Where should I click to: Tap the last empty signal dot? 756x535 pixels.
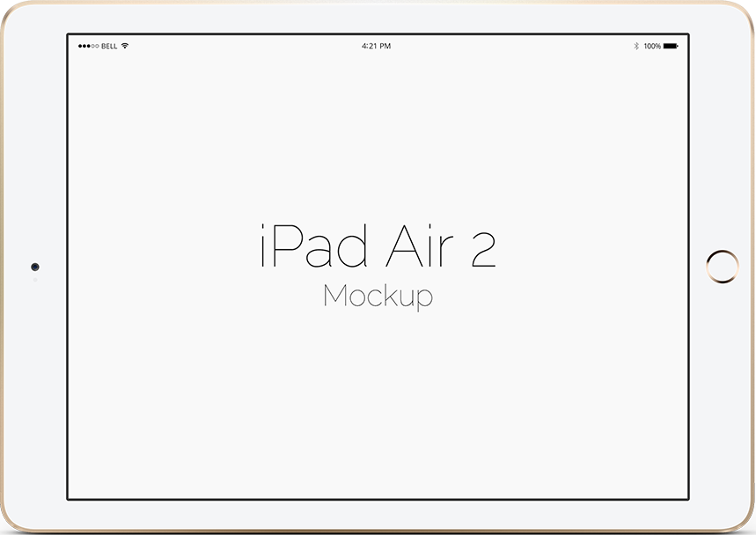point(97,46)
